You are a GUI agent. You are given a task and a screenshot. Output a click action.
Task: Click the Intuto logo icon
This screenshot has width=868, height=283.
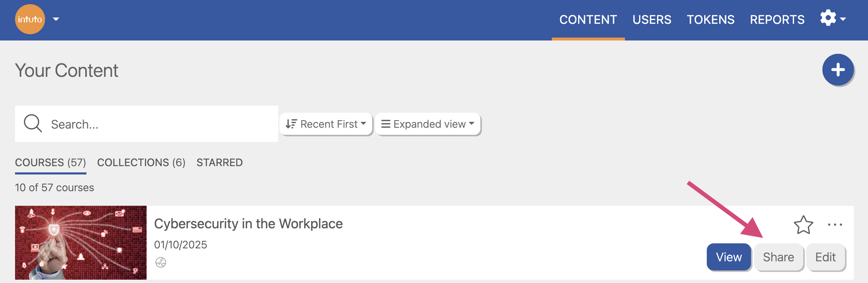click(x=30, y=19)
